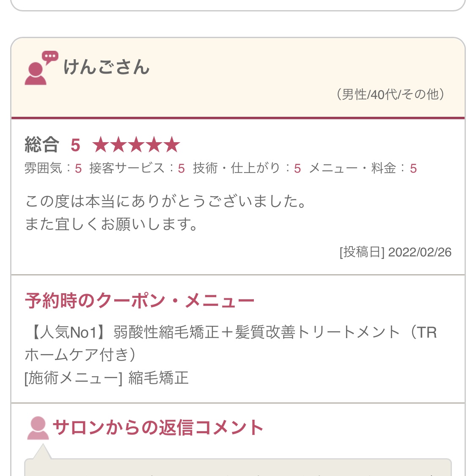Click the third star in the overall rating
Image resolution: width=476 pixels, height=476 pixels.
pyautogui.click(x=136, y=145)
